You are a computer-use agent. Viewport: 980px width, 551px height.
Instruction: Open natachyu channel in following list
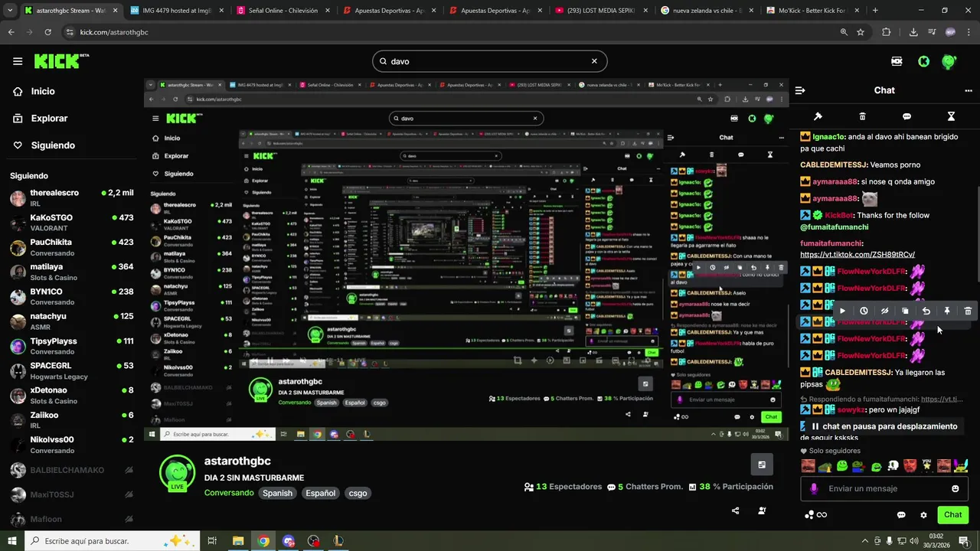pyautogui.click(x=72, y=321)
